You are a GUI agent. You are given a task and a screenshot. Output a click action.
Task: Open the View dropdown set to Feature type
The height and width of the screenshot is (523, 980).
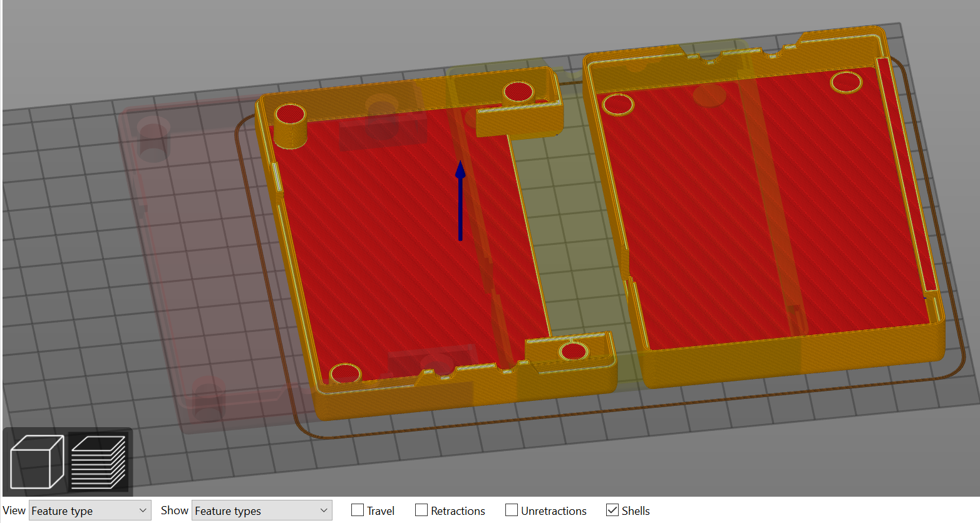90,510
